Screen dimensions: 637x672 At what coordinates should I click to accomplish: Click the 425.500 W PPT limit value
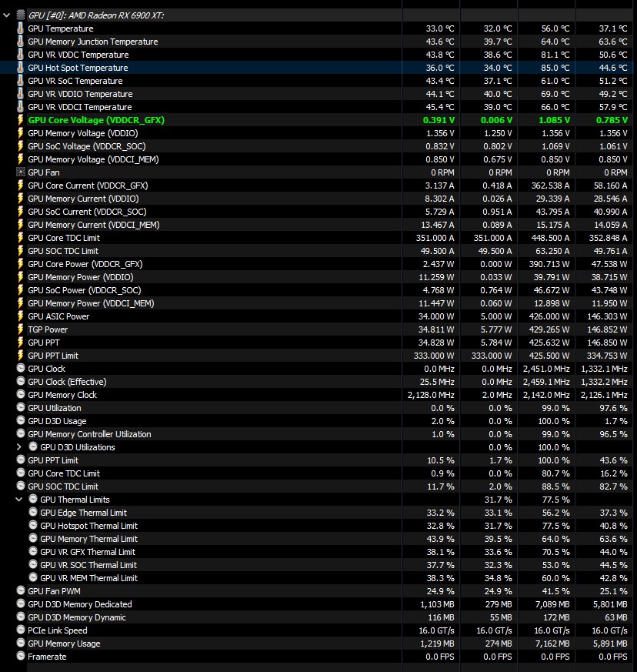click(549, 356)
